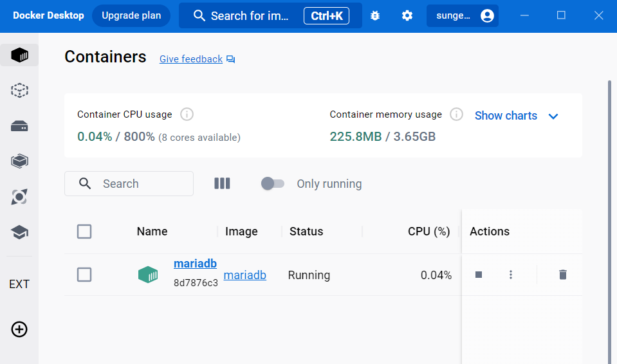
Task: Open the Images view in sidebar
Action: click(x=19, y=91)
